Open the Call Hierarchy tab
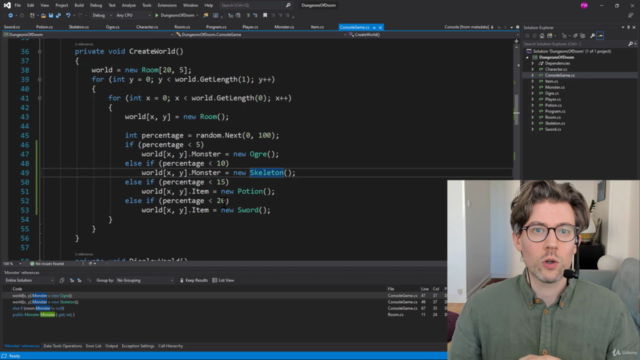 171,346
